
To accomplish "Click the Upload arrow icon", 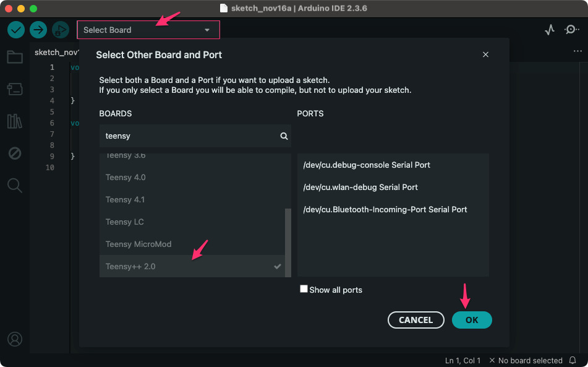I will [38, 30].
